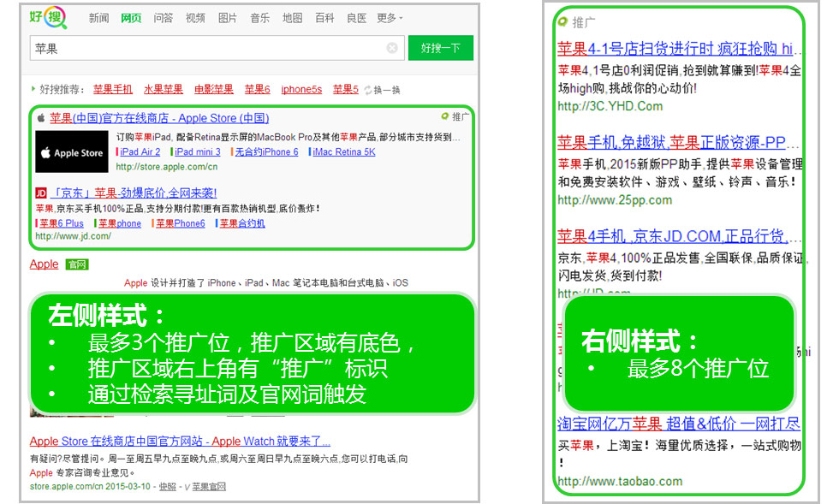Click the suggested term 苹果6
This screenshot has width=839, height=504.
pos(258,89)
